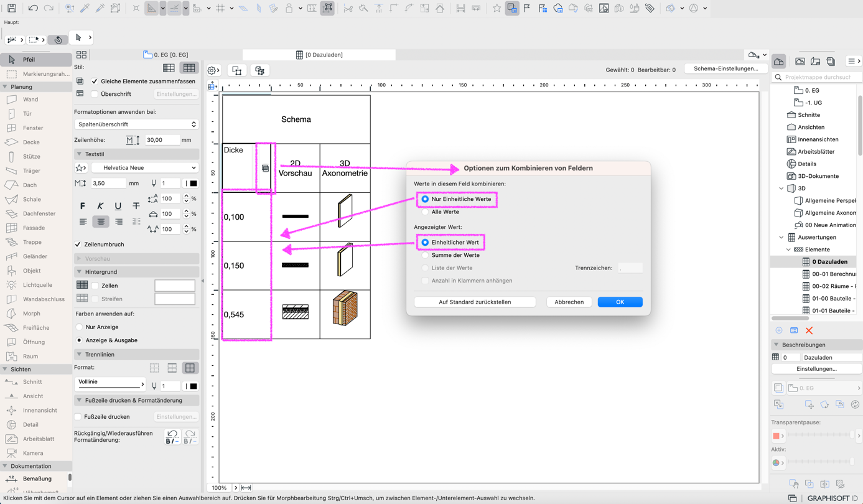
Task: Open the Helvetica Neue font dropdown
Action: point(144,168)
